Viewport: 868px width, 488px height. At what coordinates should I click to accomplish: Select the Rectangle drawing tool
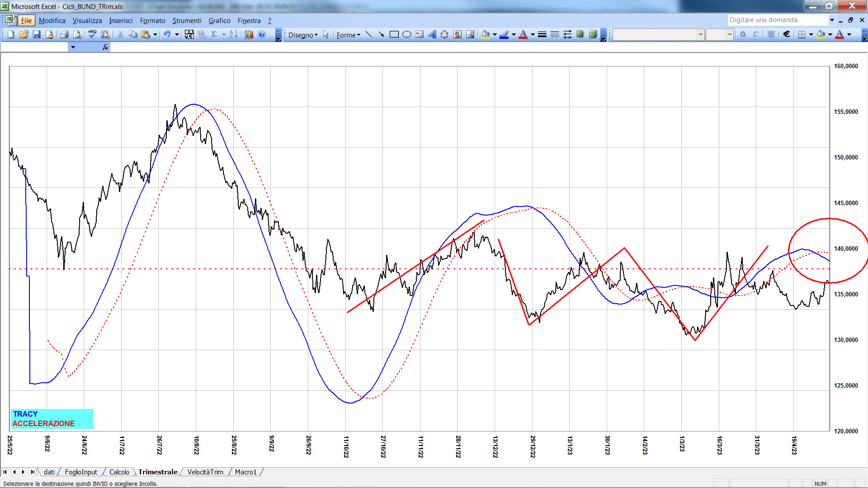tap(394, 34)
